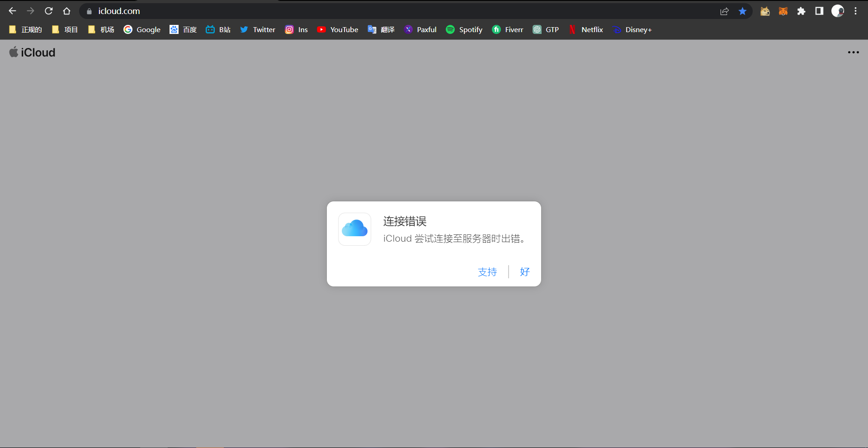868x448 pixels.
Task: Click the browser back arrow
Action: [12, 11]
